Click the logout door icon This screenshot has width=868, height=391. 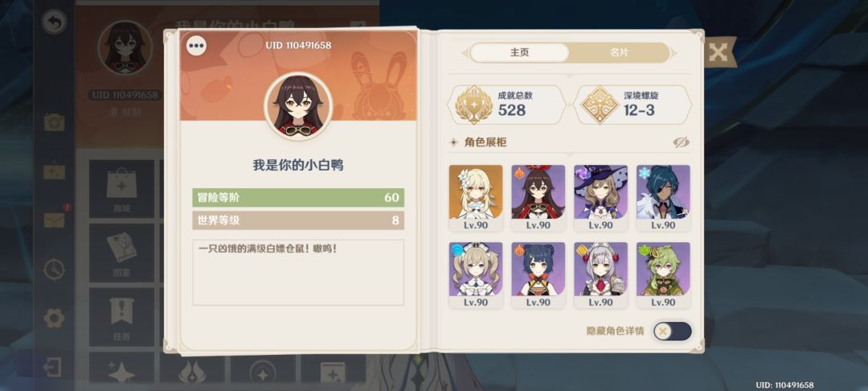pyautogui.click(x=52, y=367)
